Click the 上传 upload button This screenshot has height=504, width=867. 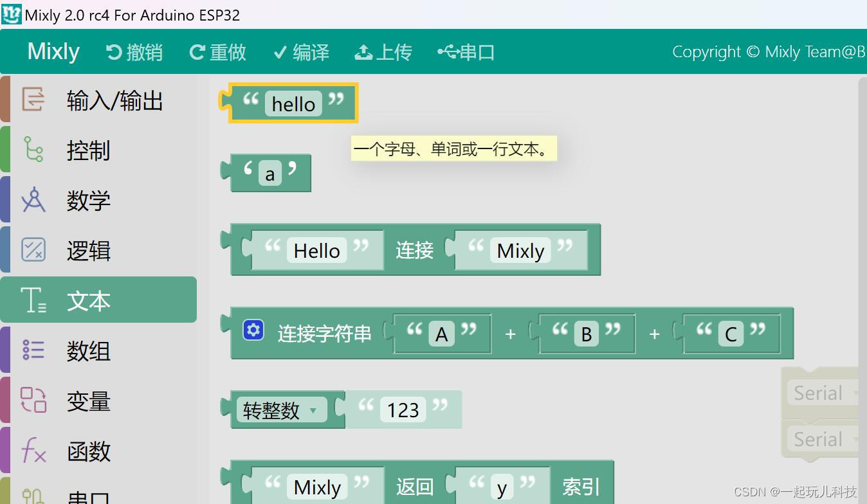383,52
